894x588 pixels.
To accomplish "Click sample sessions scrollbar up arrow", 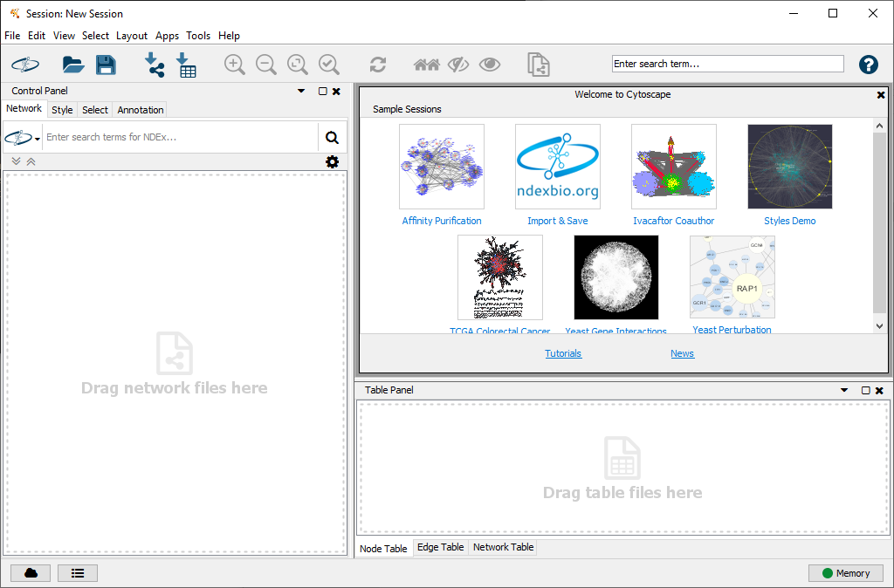I will pyautogui.click(x=879, y=126).
